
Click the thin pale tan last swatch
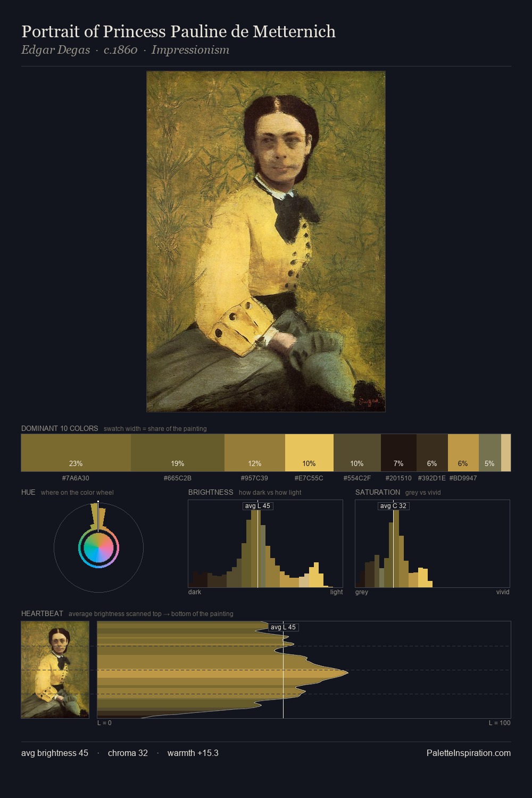coord(506,453)
